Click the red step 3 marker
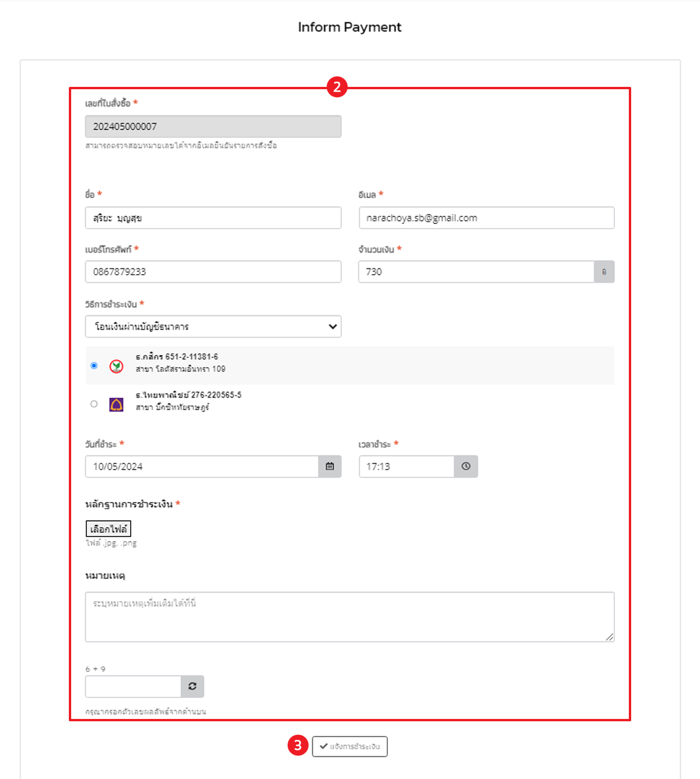This screenshot has width=700, height=779. point(298,745)
